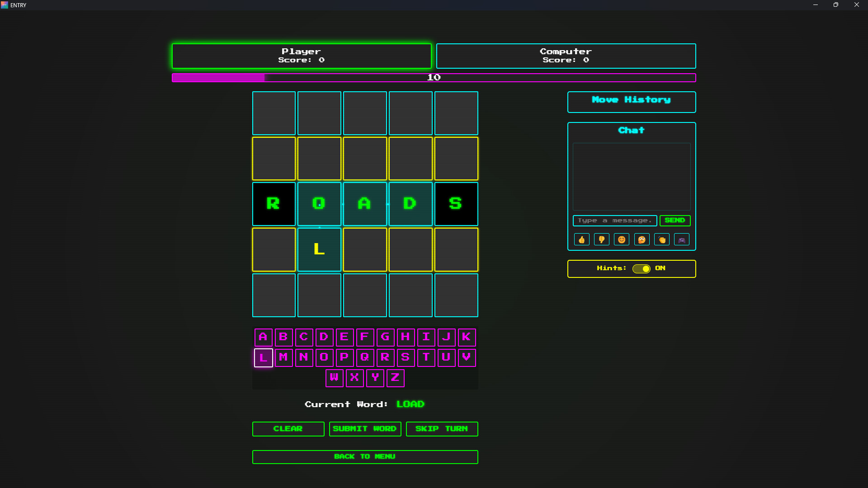Turn off the Hints toggle switch

(641, 269)
